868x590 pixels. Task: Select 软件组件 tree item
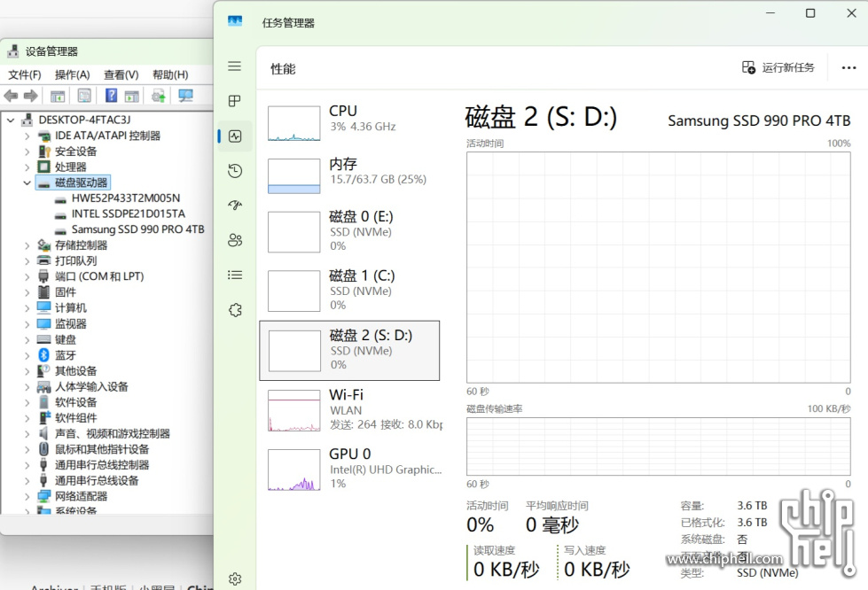(76, 417)
